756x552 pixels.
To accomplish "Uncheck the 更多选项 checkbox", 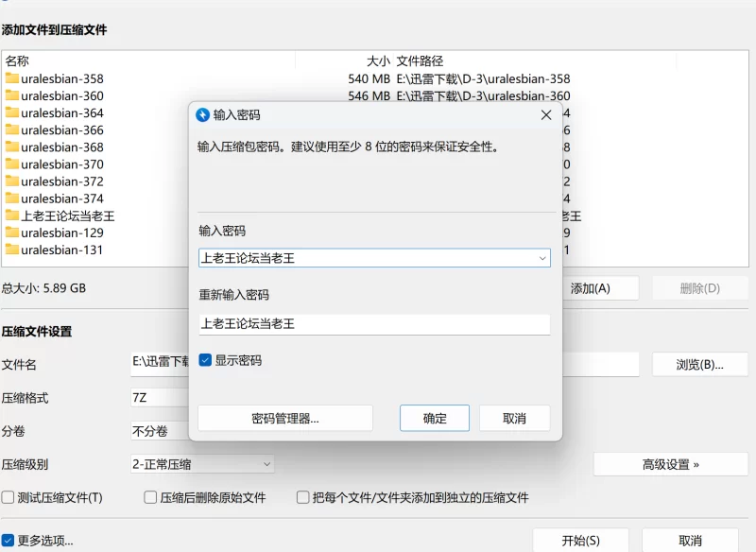I will coord(9,541).
